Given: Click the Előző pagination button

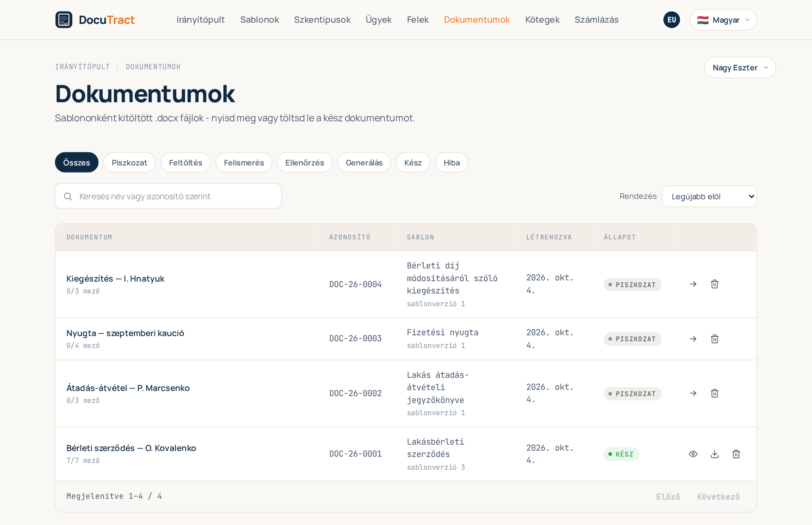Looking at the screenshot, I should coord(668,496).
